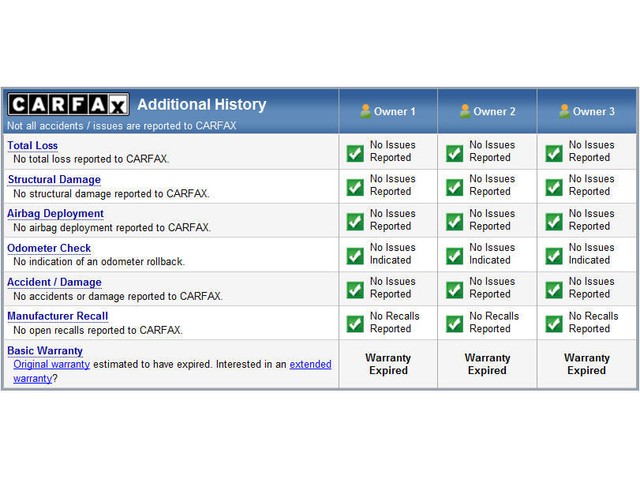Click the Owner 3 person icon
The width and height of the screenshot is (640, 480).
click(x=564, y=111)
